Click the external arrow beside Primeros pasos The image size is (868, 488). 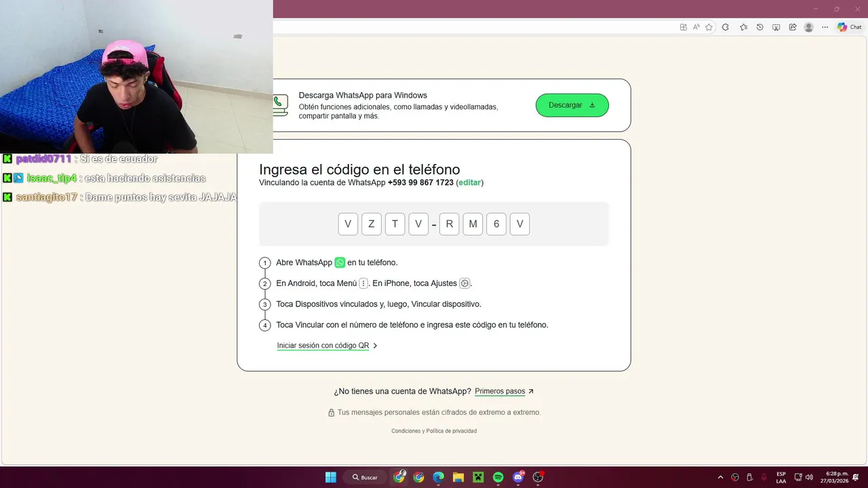(x=531, y=392)
